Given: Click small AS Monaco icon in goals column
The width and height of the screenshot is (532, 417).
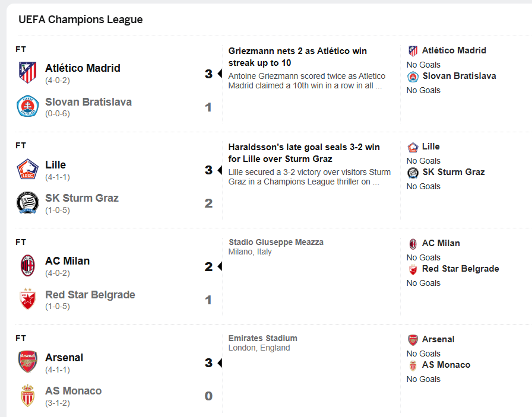Looking at the screenshot, I should 413,366.
